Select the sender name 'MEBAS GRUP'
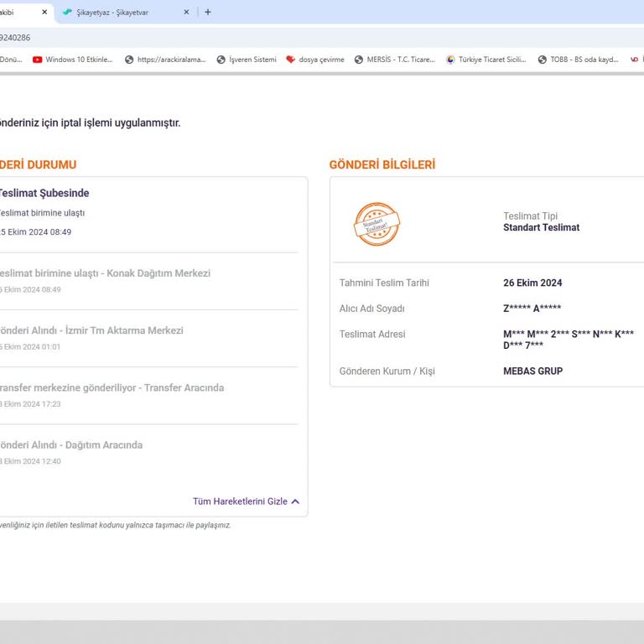The image size is (644, 644). (533, 371)
